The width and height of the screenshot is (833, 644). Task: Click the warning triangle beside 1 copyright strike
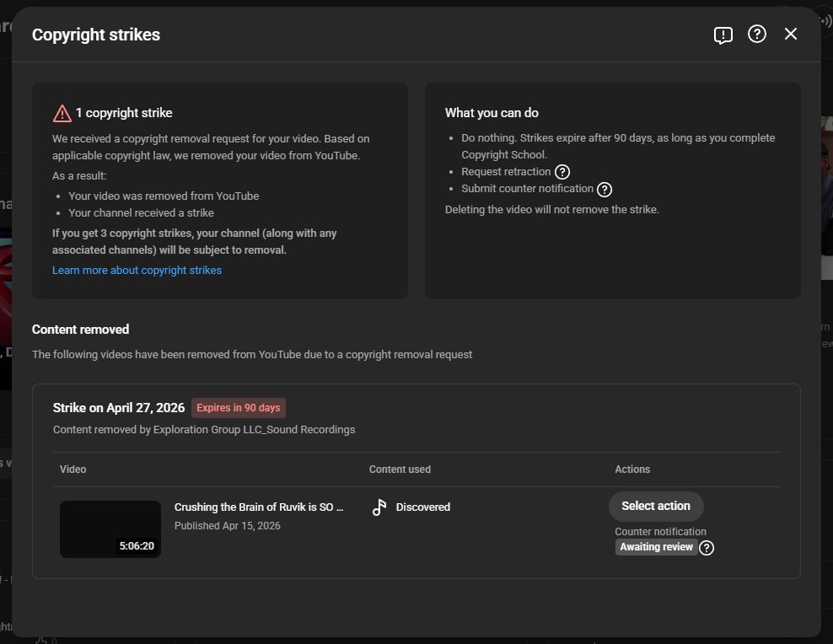[62, 113]
